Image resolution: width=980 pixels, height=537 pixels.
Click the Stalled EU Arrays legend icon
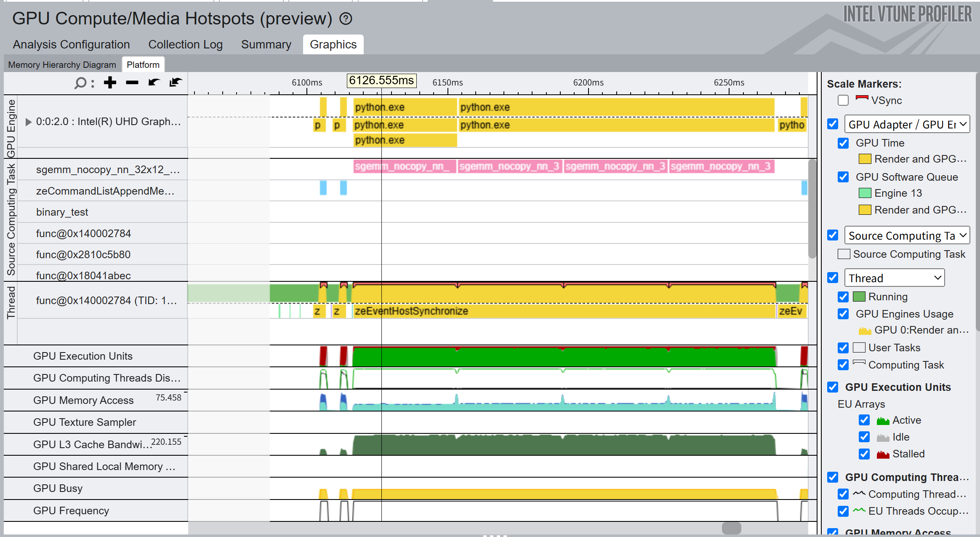883,454
